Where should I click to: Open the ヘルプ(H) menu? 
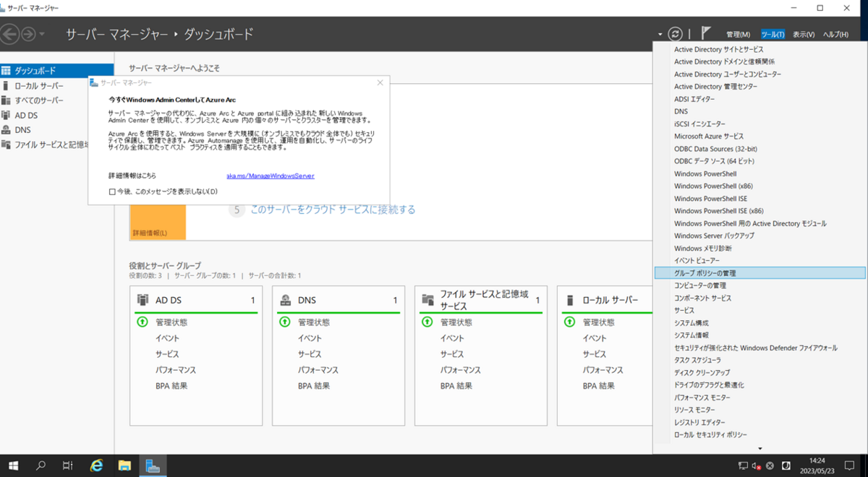835,35
